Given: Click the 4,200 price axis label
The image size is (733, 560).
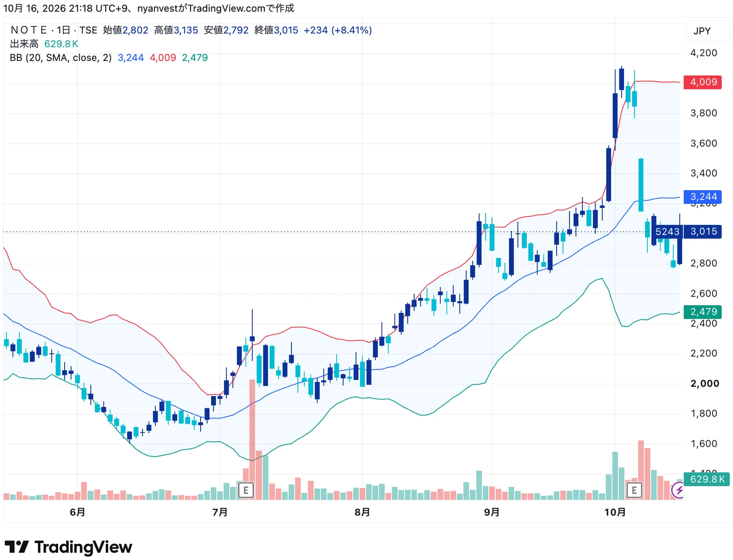Looking at the screenshot, I should (x=704, y=53).
